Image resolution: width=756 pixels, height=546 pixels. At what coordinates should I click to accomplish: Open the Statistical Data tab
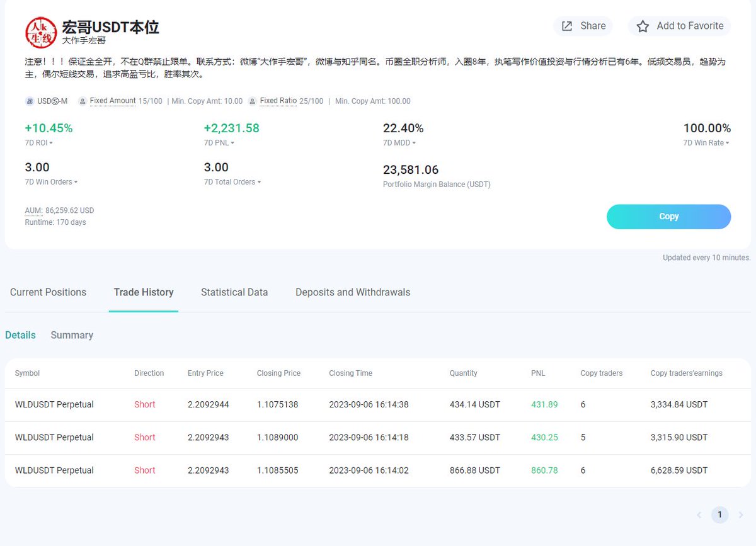tap(234, 292)
